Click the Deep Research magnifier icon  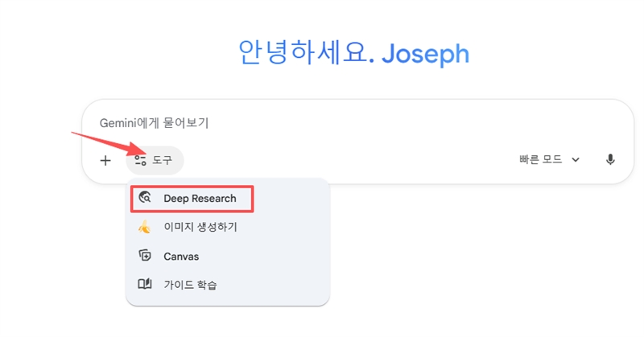point(145,198)
